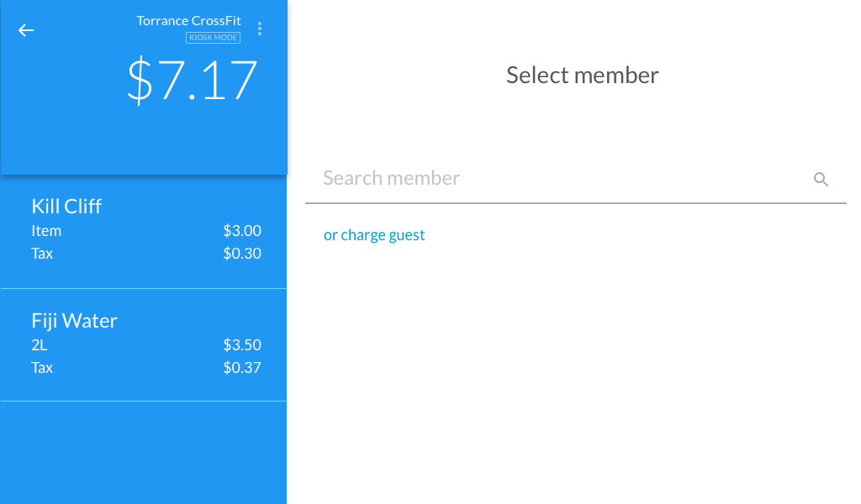The image size is (861, 504).
Task: Select the Fiji Water cart item
Action: [x=74, y=321]
